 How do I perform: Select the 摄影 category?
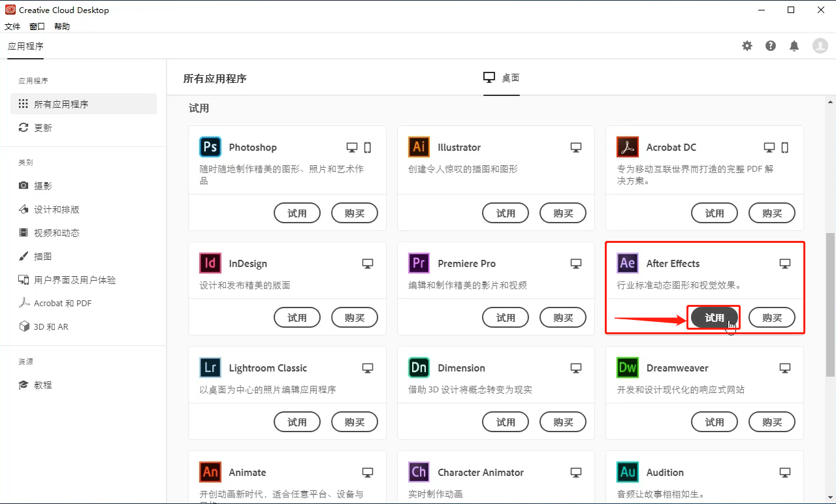[x=37, y=185]
